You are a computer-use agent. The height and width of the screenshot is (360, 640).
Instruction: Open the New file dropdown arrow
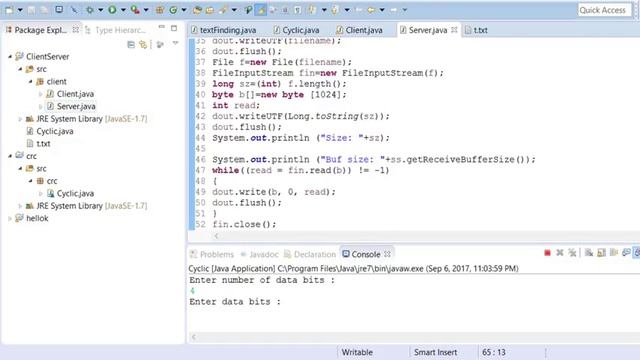pos(20,10)
